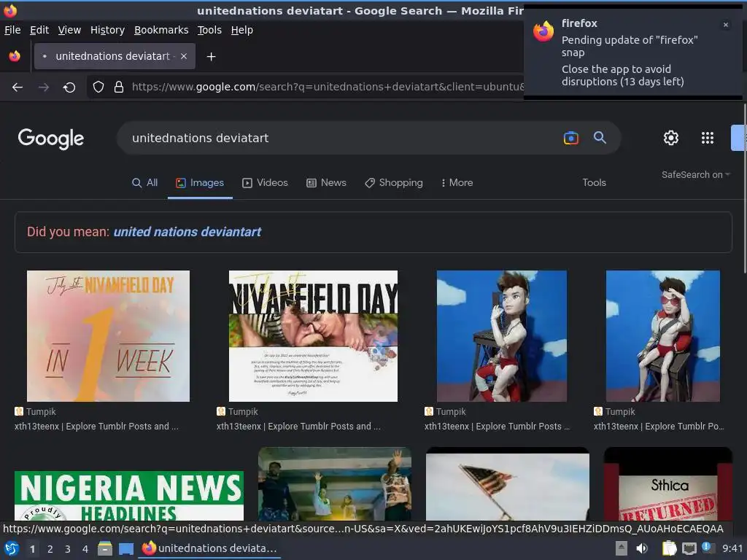Open the SafeSearch on dropdown

(x=695, y=175)
